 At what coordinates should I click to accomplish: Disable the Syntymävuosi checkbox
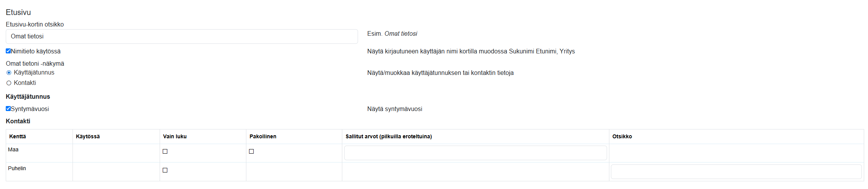[x=8, y=109]
